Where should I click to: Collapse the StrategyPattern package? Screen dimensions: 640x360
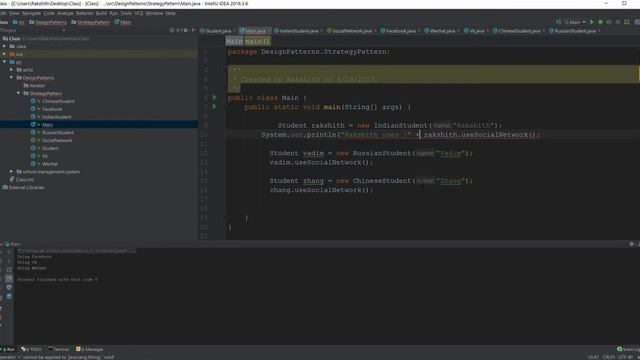(x=18, y=93)
